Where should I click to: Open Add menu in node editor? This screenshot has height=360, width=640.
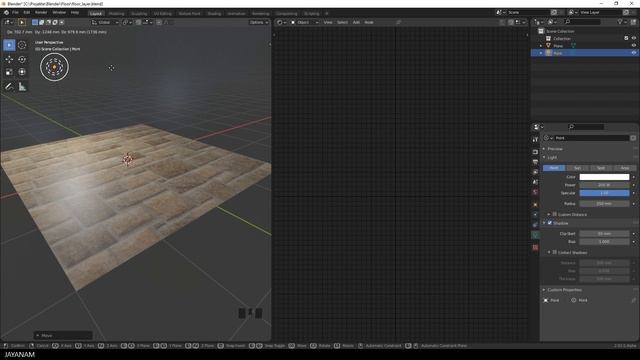[356, 22]
